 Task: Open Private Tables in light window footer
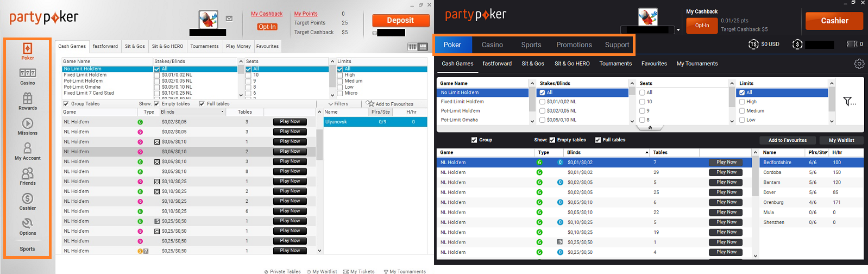(282, 271)
